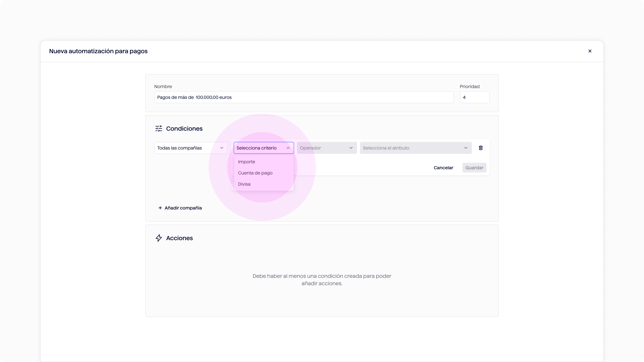Click Cancelar button
The height and width of the screenshot is (362, 644).
click(443, 168)
